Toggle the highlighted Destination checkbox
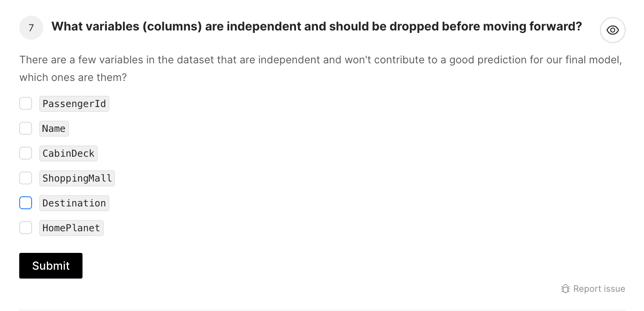Image resolution: width=644 pixels, height=311 pixels. click(26, 203)
